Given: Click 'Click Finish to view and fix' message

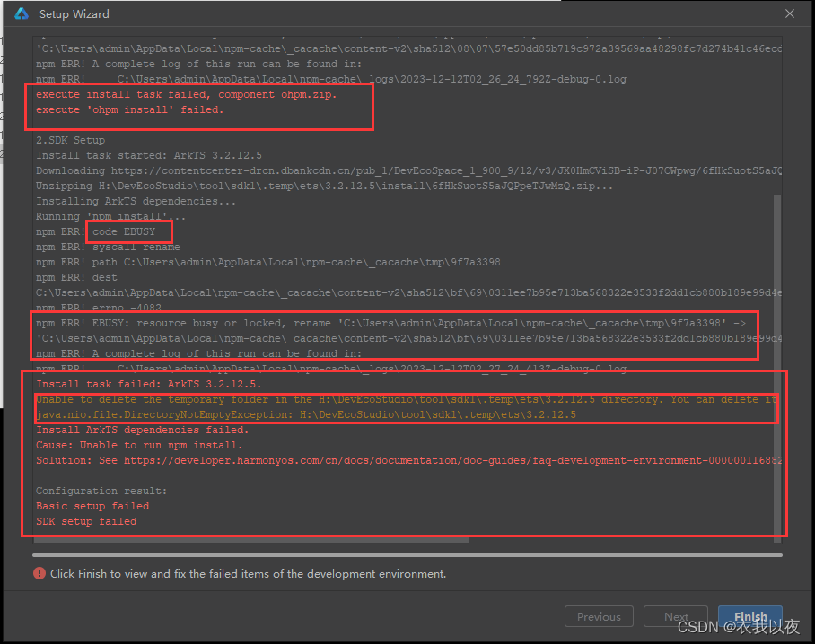Looking at the screenshot, I should click(248, 573).
